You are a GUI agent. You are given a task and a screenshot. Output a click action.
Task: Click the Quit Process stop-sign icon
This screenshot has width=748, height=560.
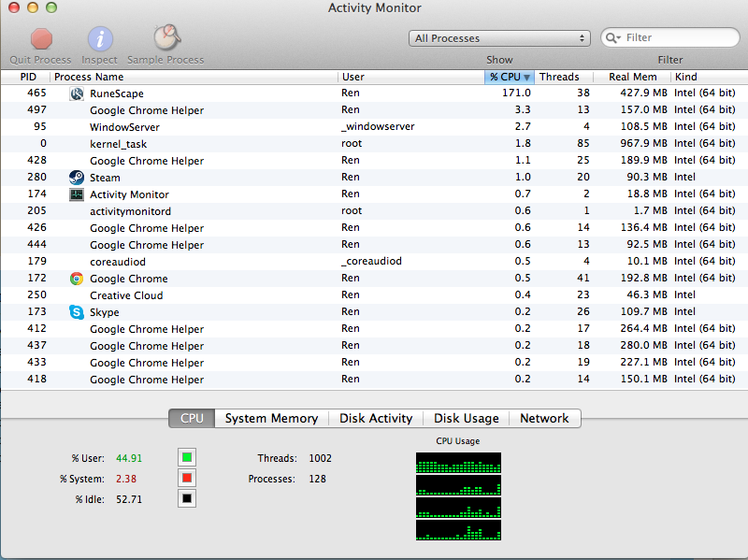tap(41, 38)
